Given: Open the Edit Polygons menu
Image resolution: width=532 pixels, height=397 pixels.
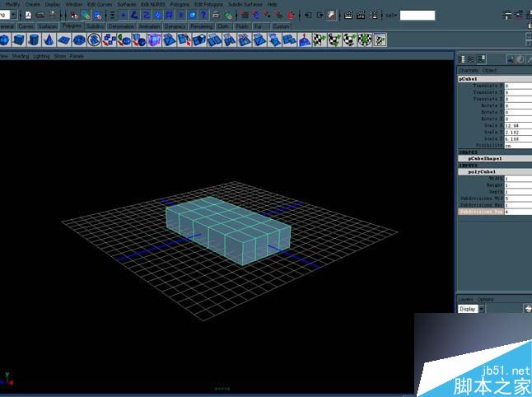Looking at the screenshot, I should click(x=208, y=4).
